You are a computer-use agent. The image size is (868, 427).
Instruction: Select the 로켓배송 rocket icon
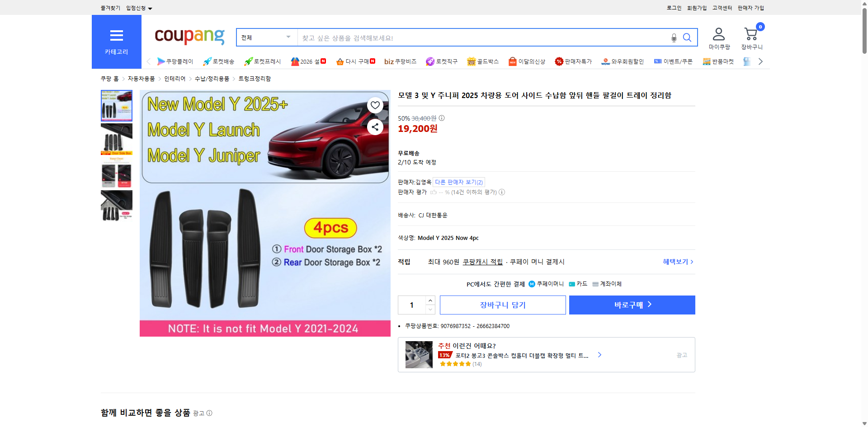(207, 61)
